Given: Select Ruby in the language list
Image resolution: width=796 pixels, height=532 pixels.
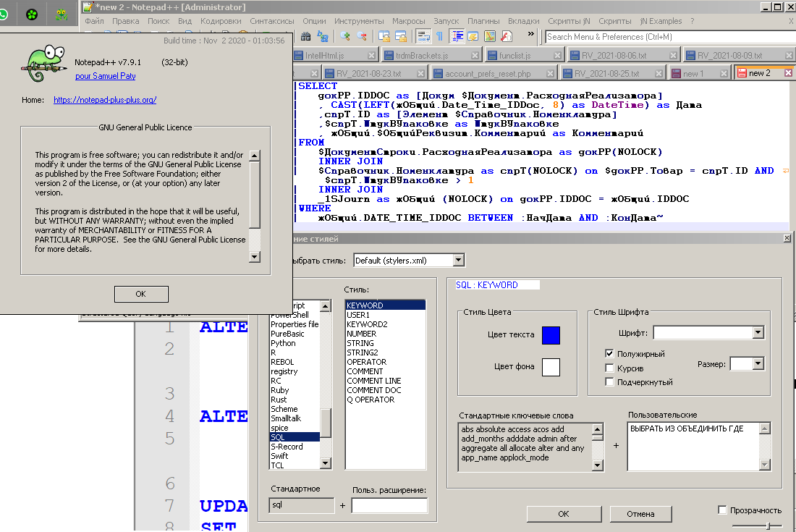Looking at the screenshot, I should [x=280, y=390].
